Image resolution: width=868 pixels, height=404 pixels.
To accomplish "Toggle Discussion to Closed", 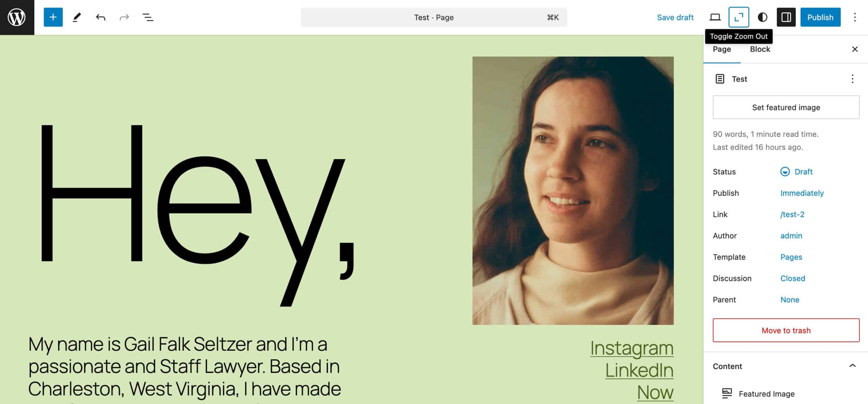I will (793, 278).
